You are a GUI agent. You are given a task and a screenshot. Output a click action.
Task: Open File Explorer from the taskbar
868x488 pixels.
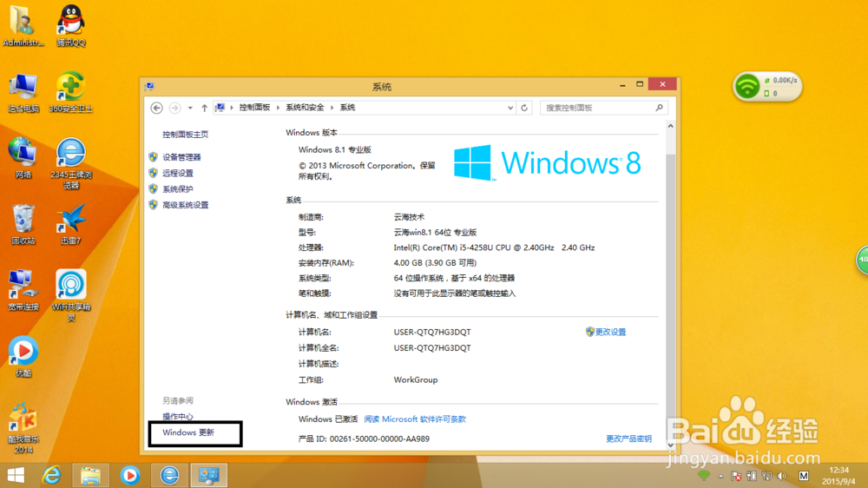click(90, 475)
